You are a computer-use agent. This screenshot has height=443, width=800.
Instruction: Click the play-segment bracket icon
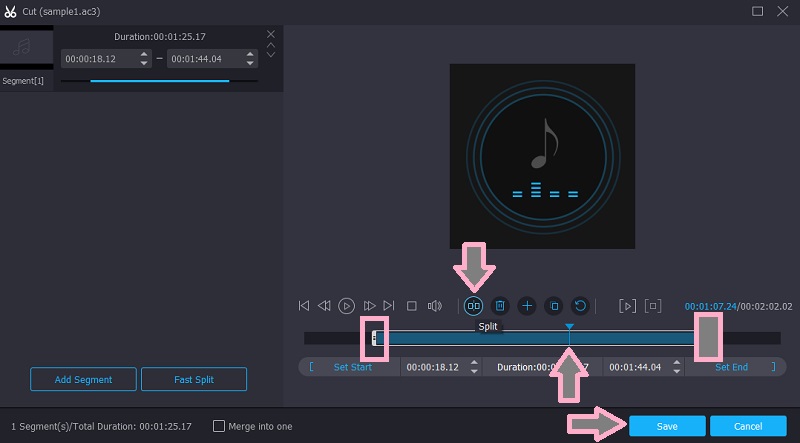click(x=627, y=305)
